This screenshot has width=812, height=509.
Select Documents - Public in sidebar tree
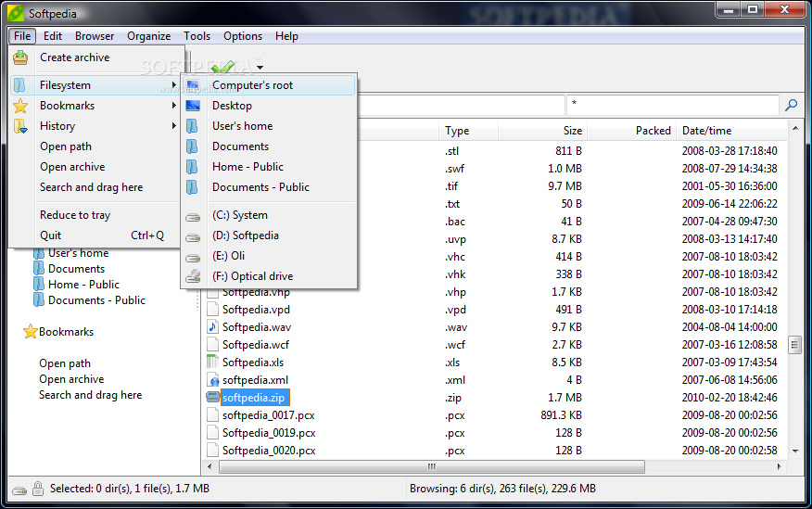(96, 300)
